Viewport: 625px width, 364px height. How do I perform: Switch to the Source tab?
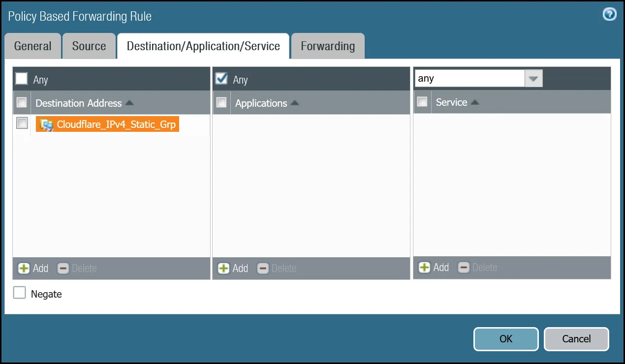pyautogui.click(x=89, y=46)
